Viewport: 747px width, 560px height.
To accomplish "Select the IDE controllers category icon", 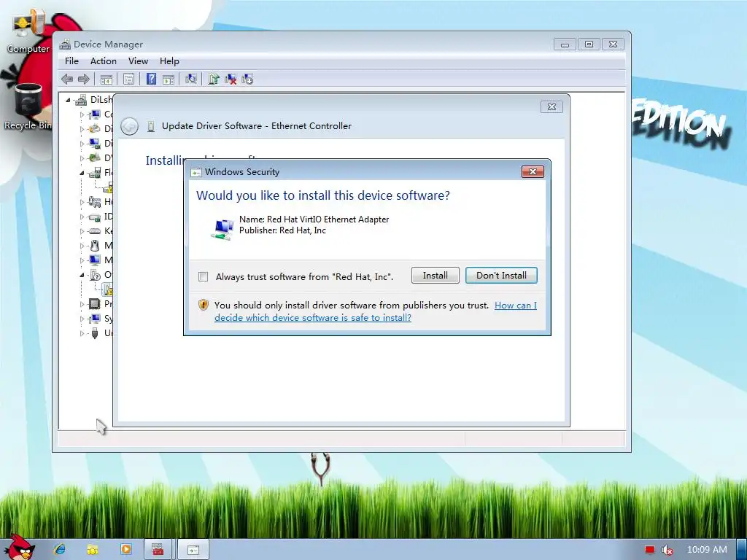I will (x=95, y=216).
